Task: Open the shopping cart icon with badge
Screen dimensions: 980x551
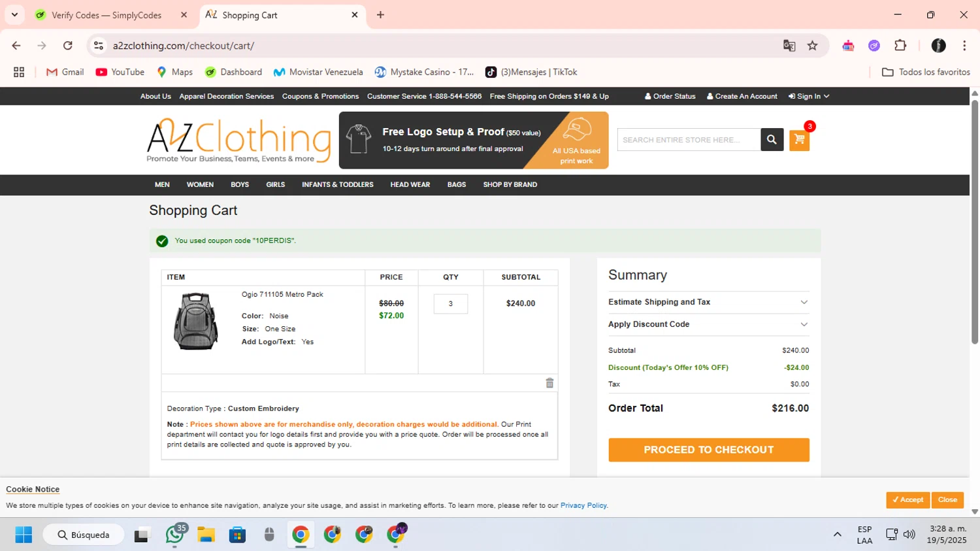Action: (800, 139)
